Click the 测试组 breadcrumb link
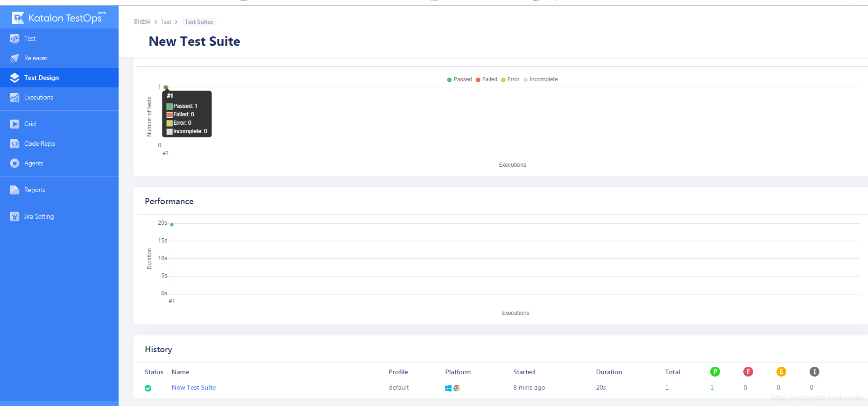This screenshot has width=868, height=406. tap(142, 22)
